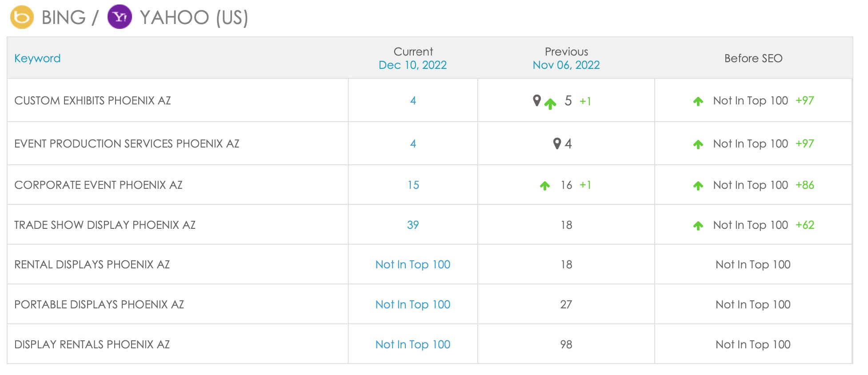Click Not In Top 100 for Rental Displays
Image resolution: width=868 pixels, height=375 pixels.
point(413,264)
